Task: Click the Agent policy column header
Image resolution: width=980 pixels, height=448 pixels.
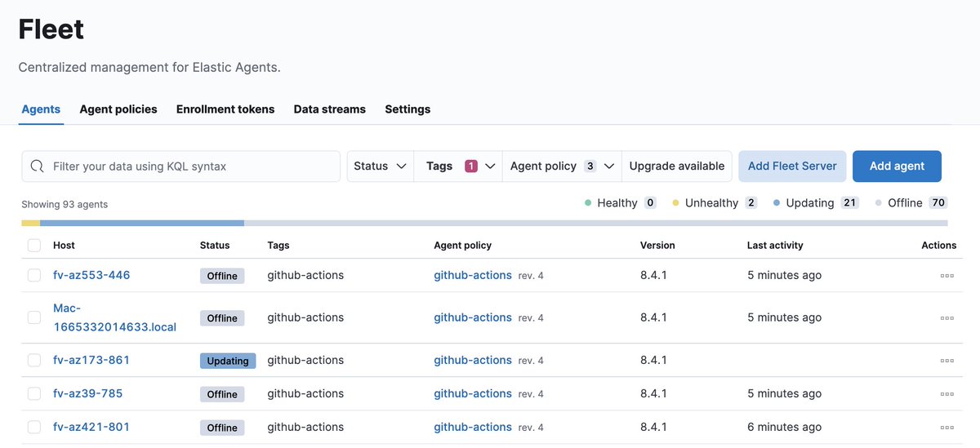Action: point(462,245)
